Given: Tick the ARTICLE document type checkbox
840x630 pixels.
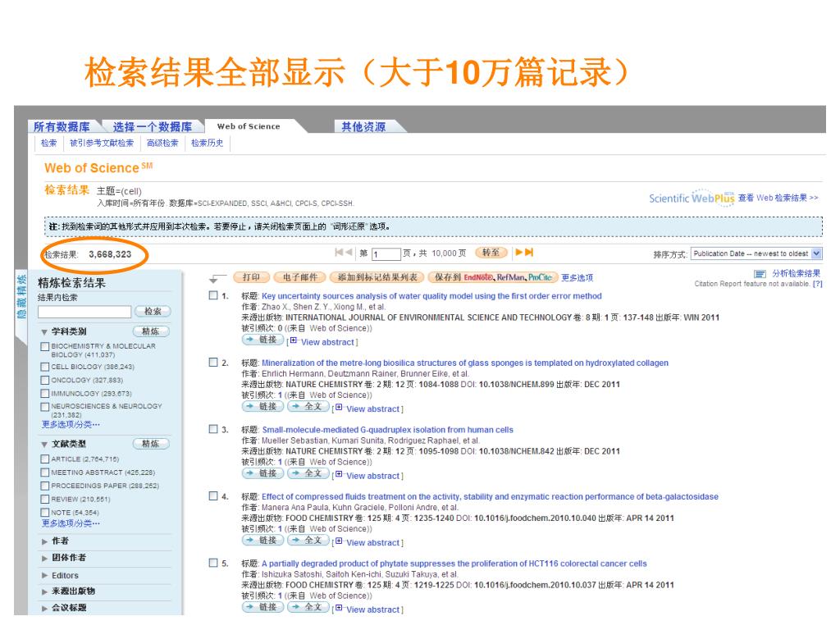Looking at the screenshot, I should tap(45, 459).
